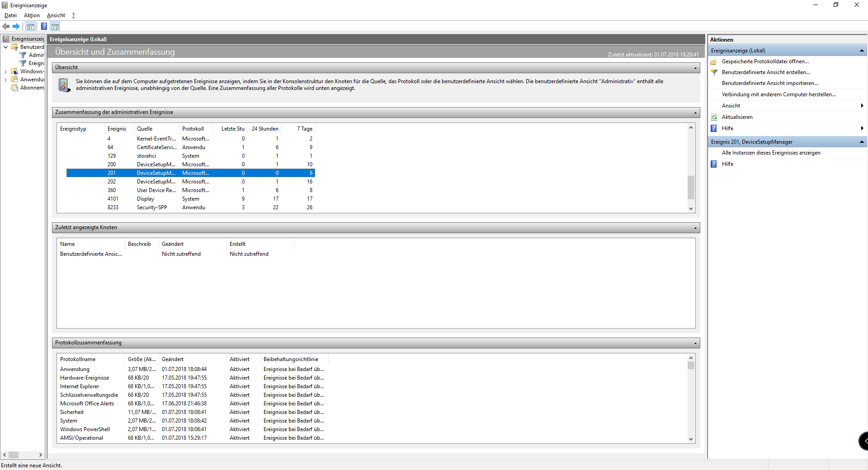The height and width of the screenshot is (470, 868).
Task: Click the filter icon for creating a custom view
Action: tap(714, 72)
